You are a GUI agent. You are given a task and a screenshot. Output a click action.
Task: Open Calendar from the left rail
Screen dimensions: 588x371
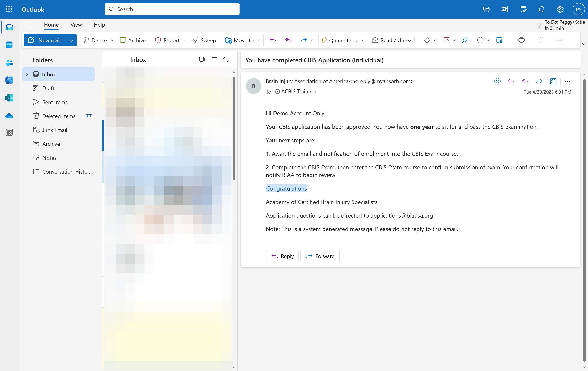[9, 45]
